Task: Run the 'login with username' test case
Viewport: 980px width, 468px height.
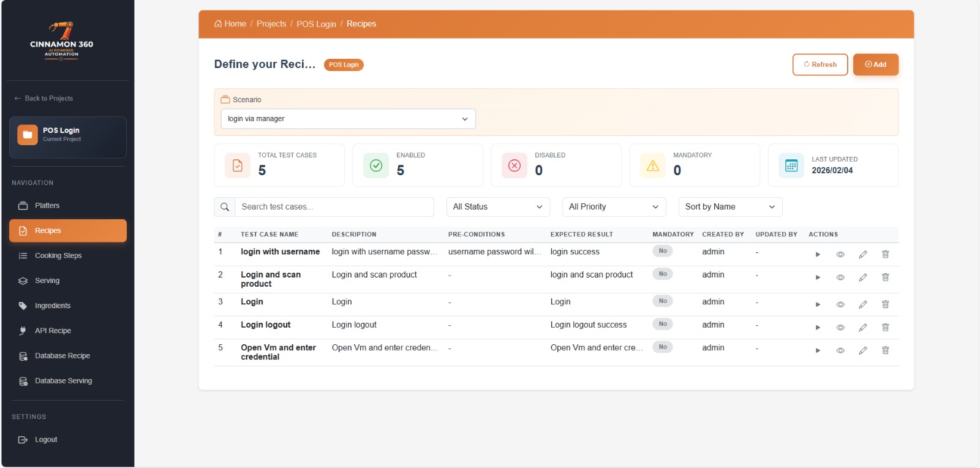Action: click(818, 254)
